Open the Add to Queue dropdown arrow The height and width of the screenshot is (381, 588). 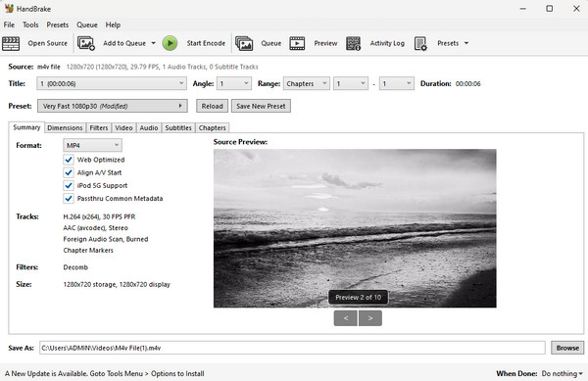click(x=154, y=43)
